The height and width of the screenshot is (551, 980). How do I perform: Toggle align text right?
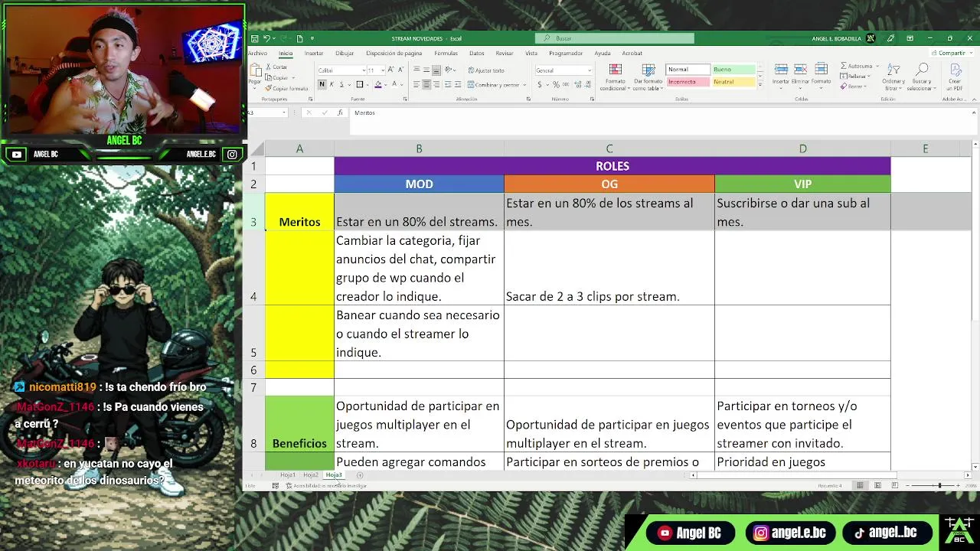pyautogui.click(x=436, y=84)
